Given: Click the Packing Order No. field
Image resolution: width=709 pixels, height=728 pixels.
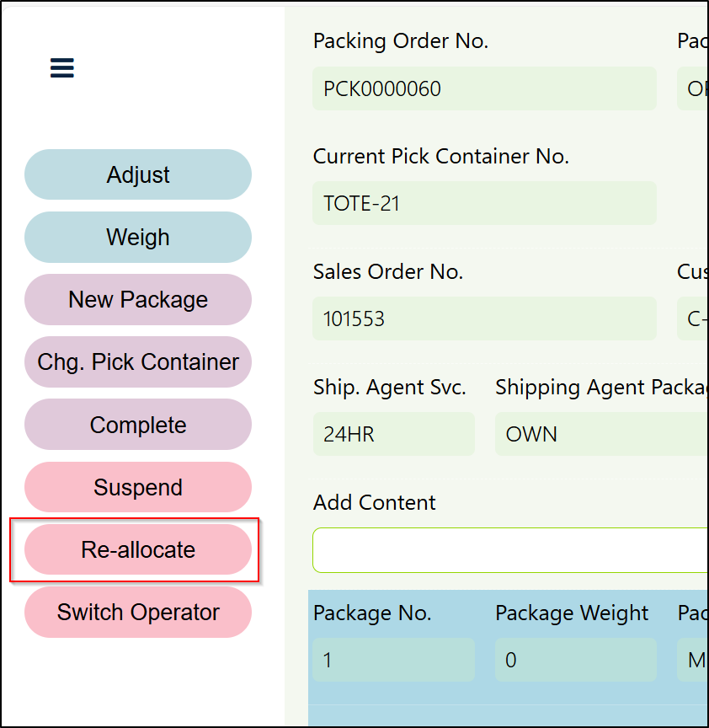Looking at the screenshot, I should point(484,88).
